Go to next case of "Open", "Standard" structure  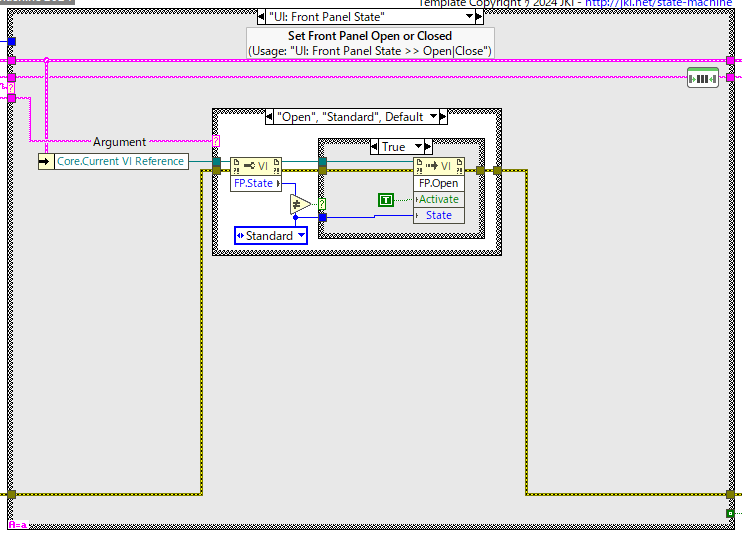pyautogui.click(x=443, y=117)
